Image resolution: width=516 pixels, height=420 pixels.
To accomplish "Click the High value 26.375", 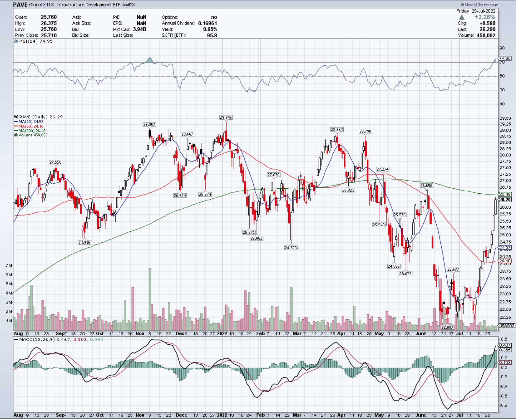I will pyautogui.click(x=49, y=23).
